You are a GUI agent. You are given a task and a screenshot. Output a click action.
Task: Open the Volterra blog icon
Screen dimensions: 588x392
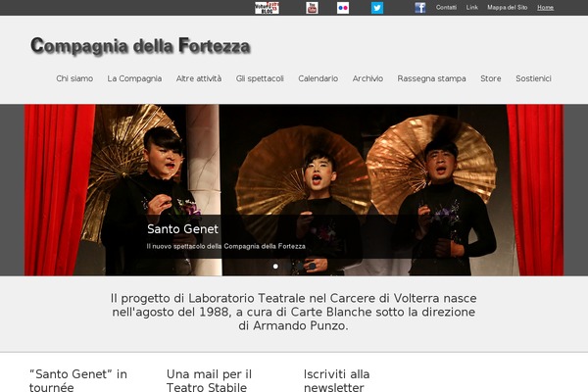(x=267, y=8)
